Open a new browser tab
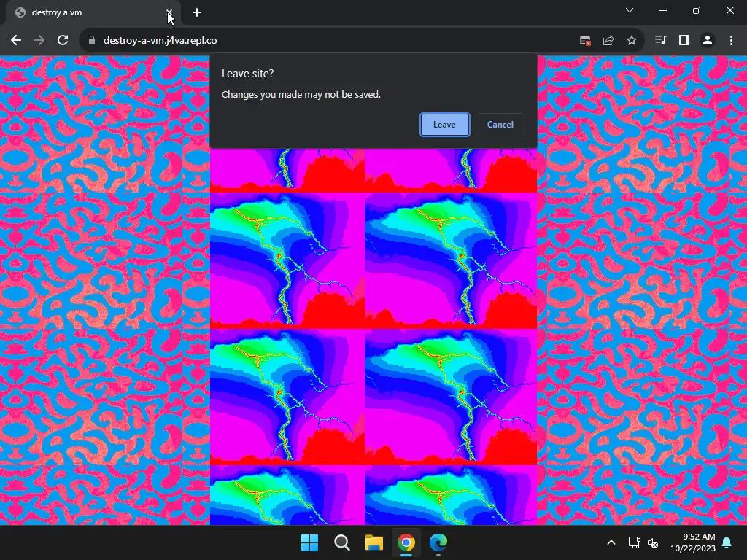This screenshot has width=747, height=560. tap(197, 12)
